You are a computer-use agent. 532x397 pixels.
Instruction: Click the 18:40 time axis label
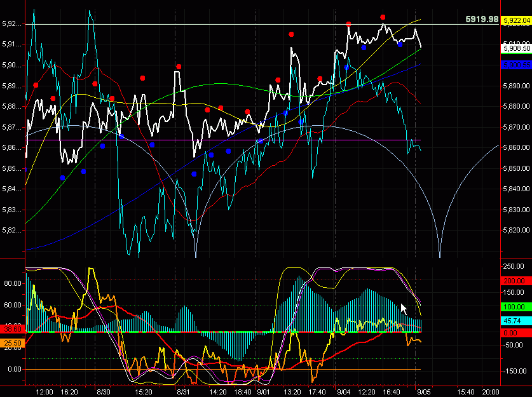tap(243, 393)
